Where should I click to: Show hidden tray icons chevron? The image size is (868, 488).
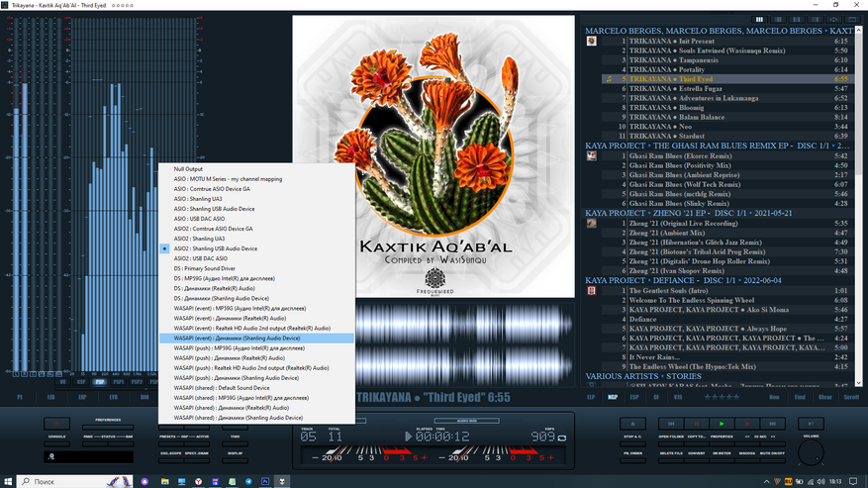(x=767, y=482)
